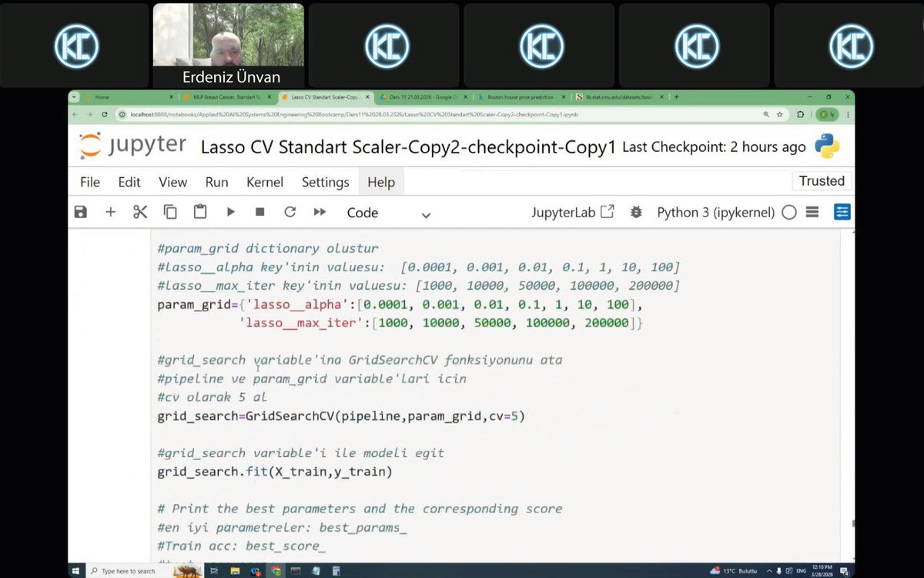
Task: Open the Help menu
Action: (381, 182)
